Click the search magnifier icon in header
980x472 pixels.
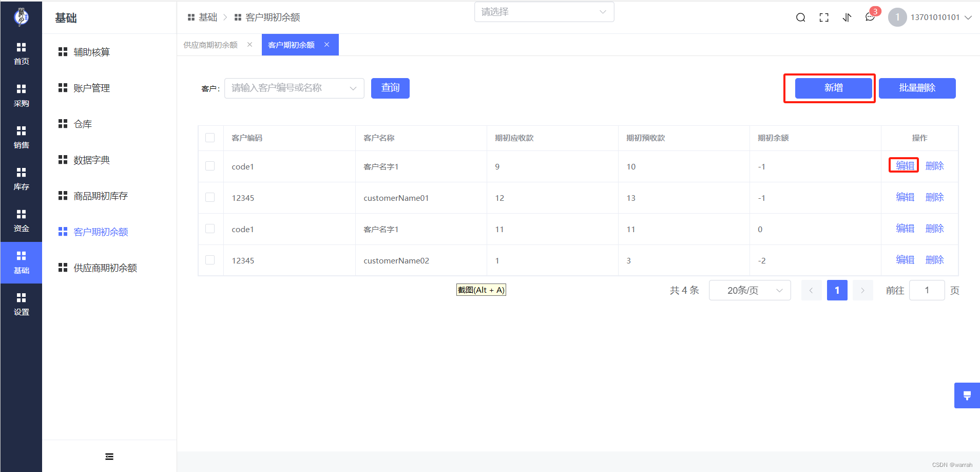tap(800, 17)
